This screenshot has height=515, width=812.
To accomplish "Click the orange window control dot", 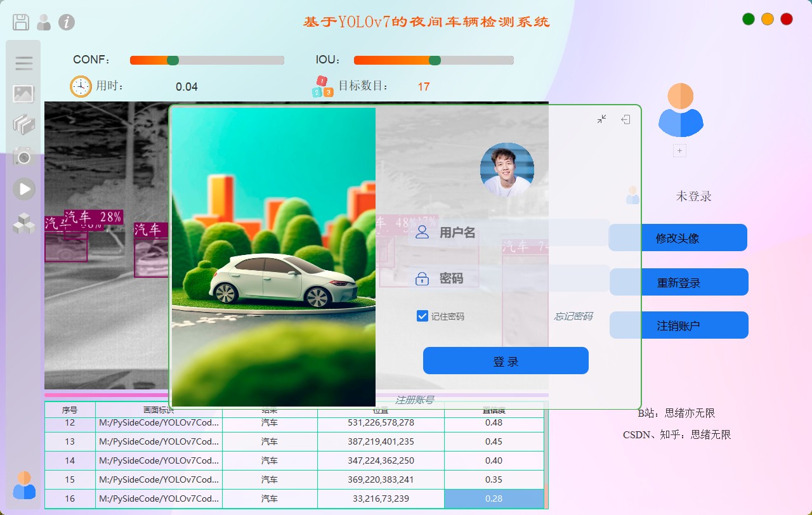I will pyautogui.click(x=768, y=19).
